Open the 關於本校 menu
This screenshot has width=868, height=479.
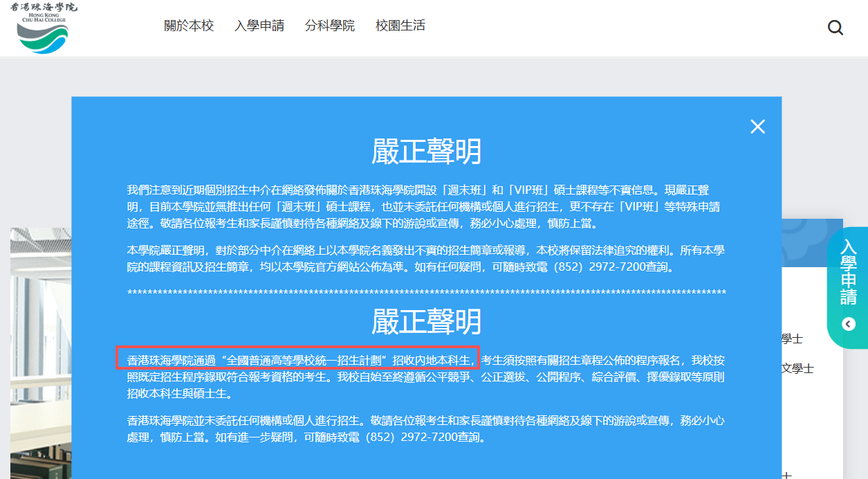(x=189, y=26)
